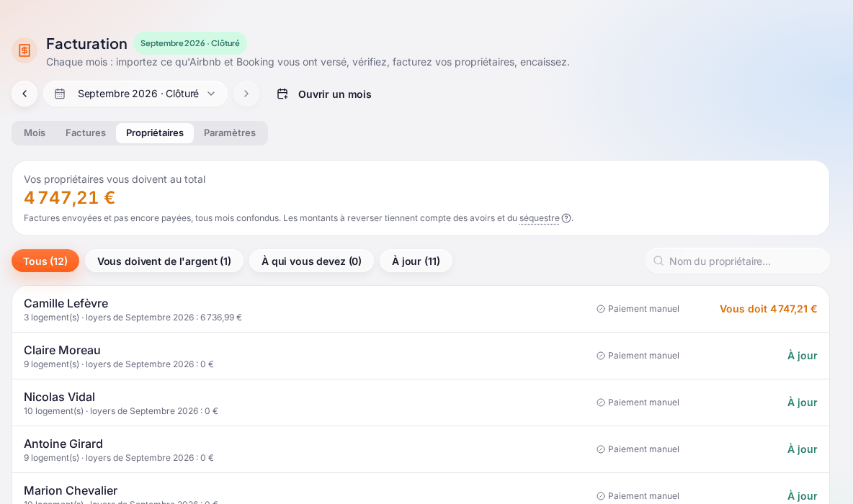Go to next month with right arrow
853x504 pixels.
[246, 94]
